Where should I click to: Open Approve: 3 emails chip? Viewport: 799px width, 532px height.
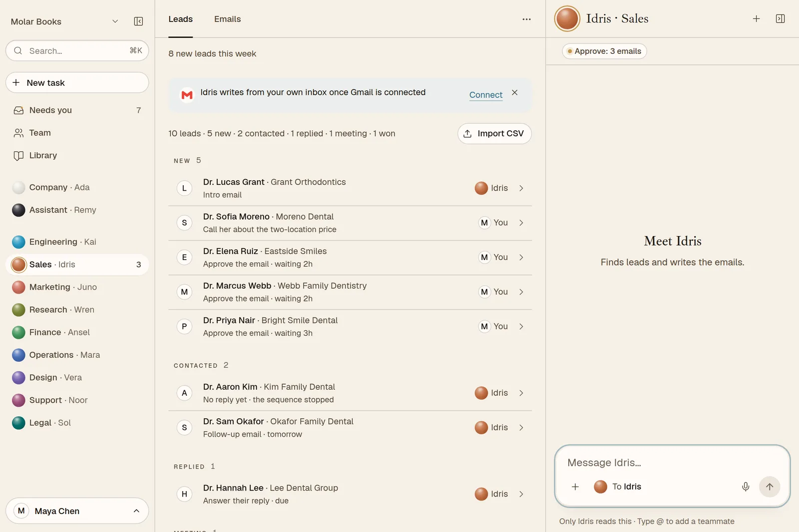pyautogui.click(x=604, y=51)
